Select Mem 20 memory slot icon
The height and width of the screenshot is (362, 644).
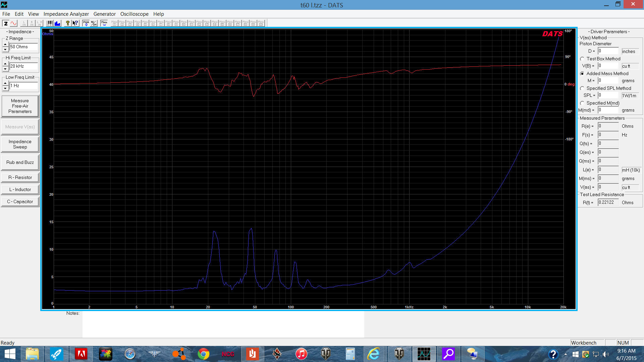click(261, 23)
